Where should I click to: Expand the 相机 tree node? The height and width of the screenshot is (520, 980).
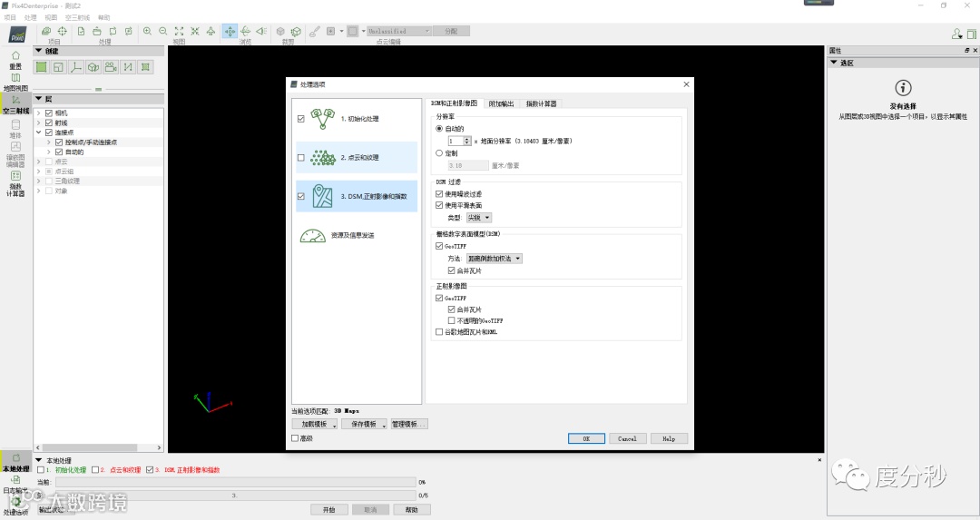(39, 113)
